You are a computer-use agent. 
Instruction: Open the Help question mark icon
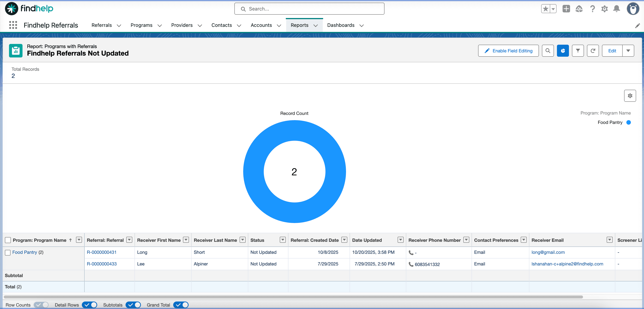click(592, 9)
